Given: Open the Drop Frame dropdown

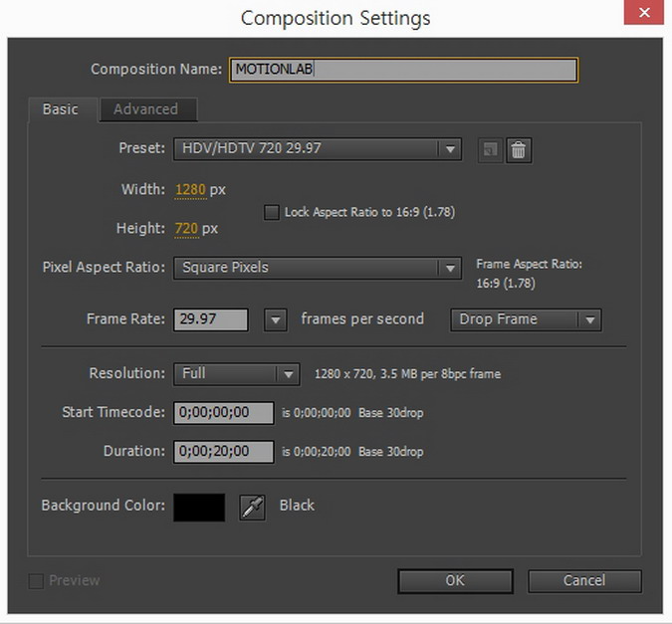Looking at the screenshot, I should point(526,319).
